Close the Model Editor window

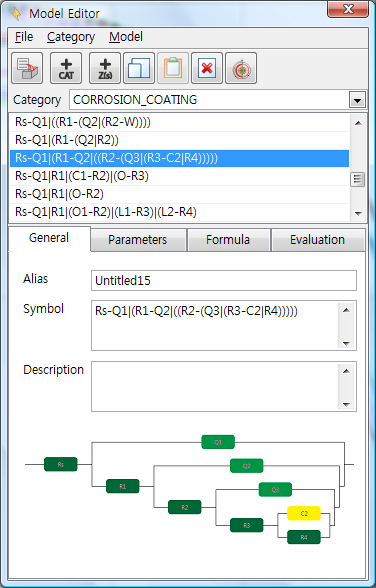pyautogui.click(x=348, y=10)
